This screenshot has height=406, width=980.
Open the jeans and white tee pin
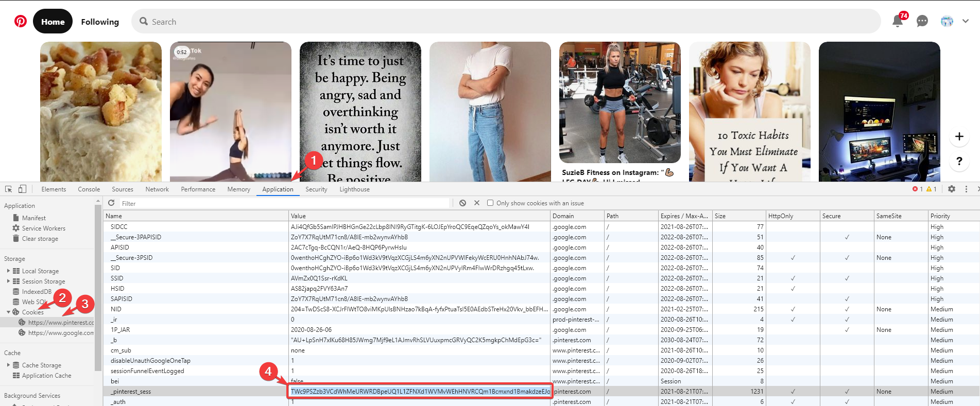(x=490, y=112)
